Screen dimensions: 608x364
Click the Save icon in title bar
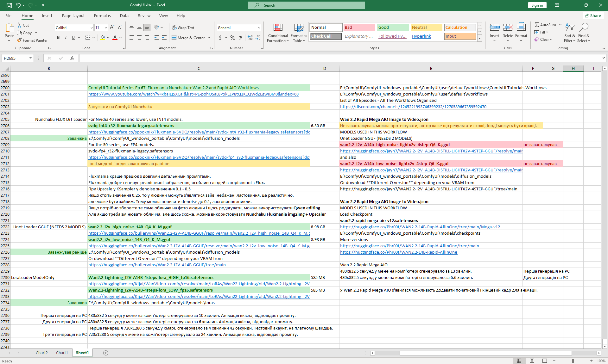point(9,5)
